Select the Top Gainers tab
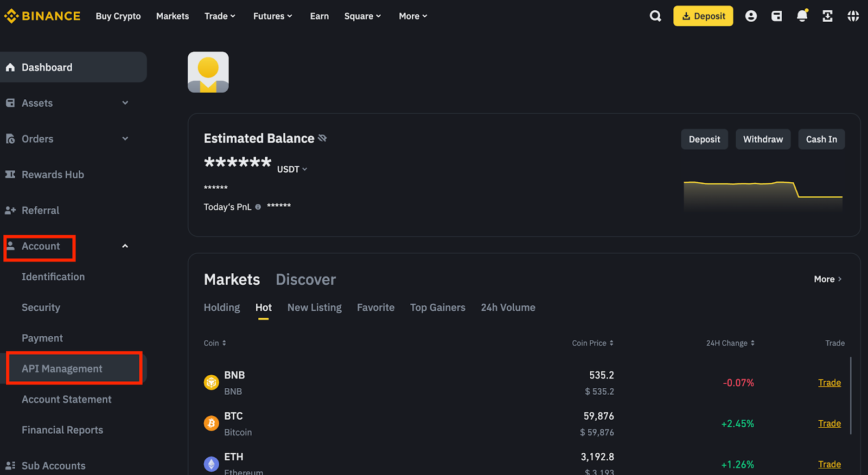 [438, 307]
